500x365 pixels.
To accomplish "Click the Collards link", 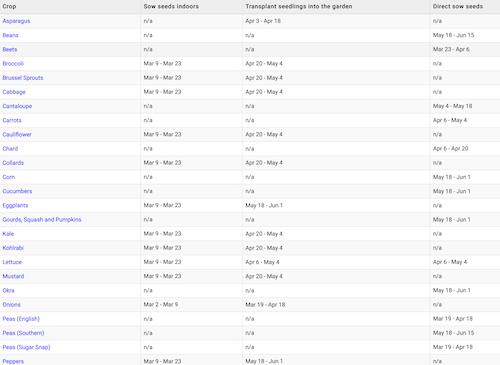I will point(13,163).
